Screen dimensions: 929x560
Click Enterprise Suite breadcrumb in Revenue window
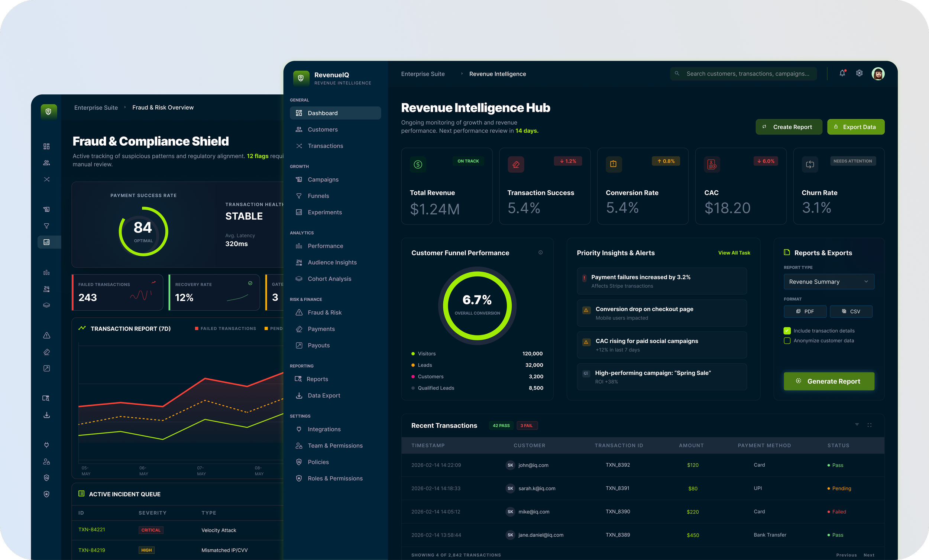pyautogui.click(x=423, y=74)
